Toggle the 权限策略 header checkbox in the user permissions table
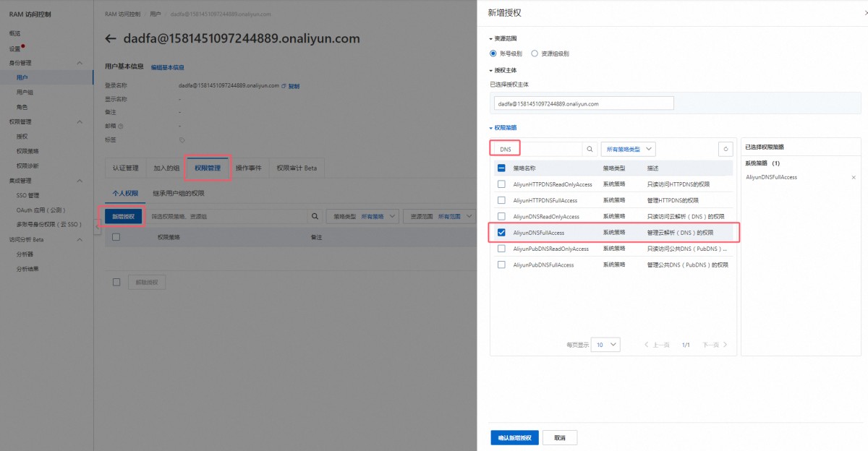The image size is (868, 451). [x=116, y=237]
